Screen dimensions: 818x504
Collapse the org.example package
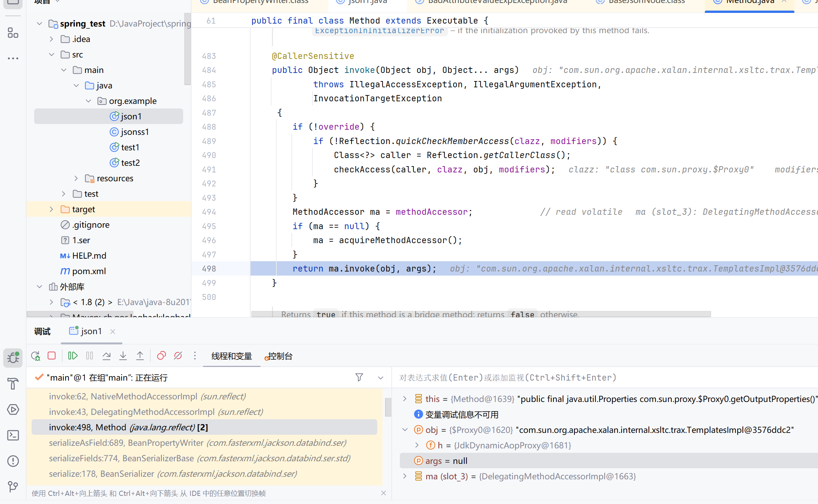[x=88, y=101]
